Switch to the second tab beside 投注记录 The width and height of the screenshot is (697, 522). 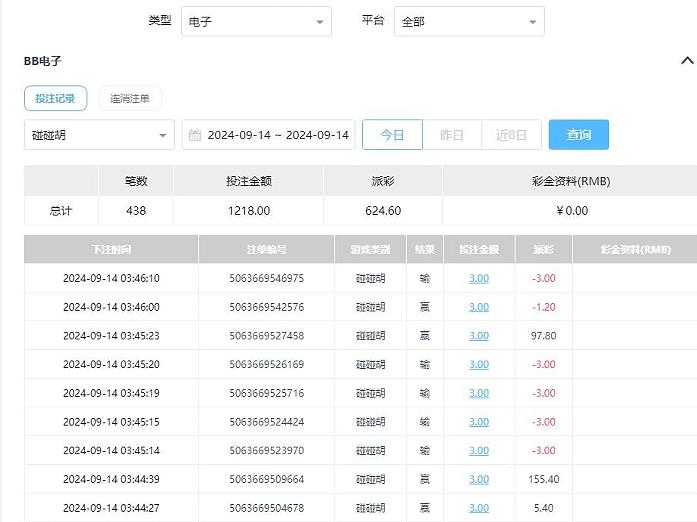click(x=130, y=98)
